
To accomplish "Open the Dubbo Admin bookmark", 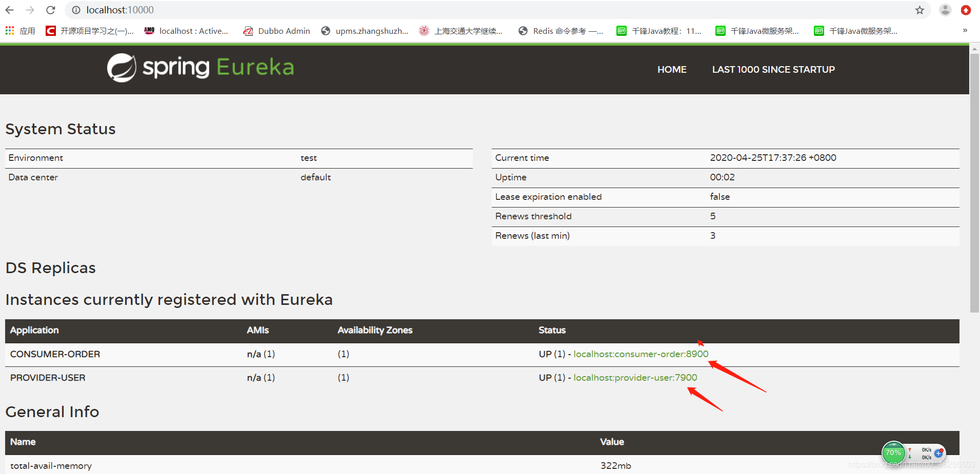I will [x=276, y=31].
